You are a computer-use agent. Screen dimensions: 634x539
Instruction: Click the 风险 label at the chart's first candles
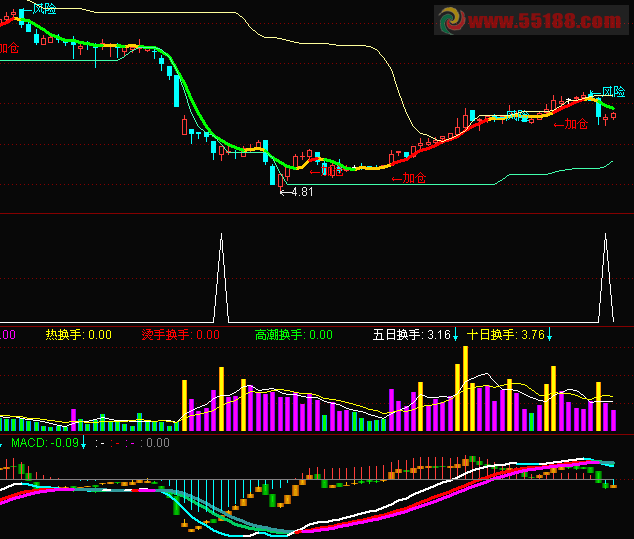coord(44,8)
